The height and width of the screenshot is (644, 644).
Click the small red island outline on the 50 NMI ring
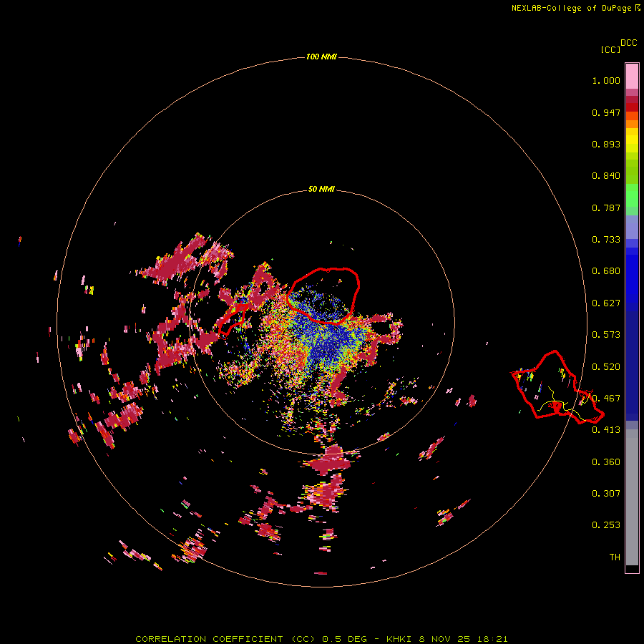tap(233, 319)
